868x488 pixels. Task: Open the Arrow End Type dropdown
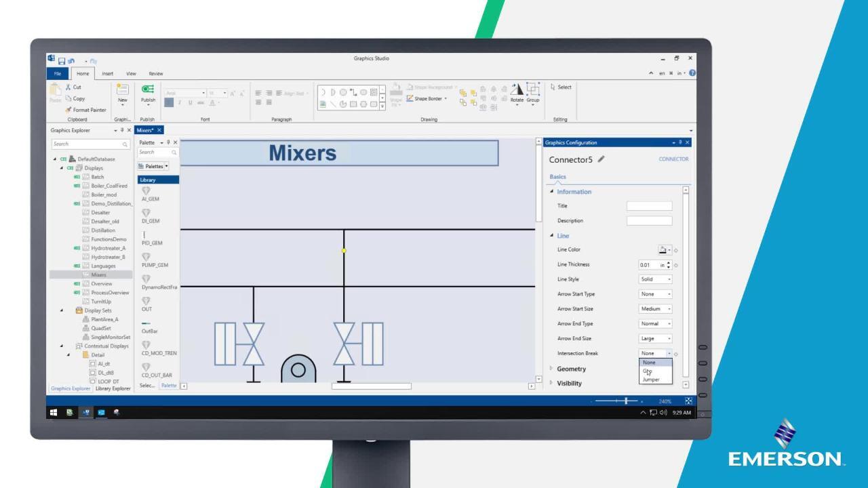pyautogui.click(x=655, y=324)
